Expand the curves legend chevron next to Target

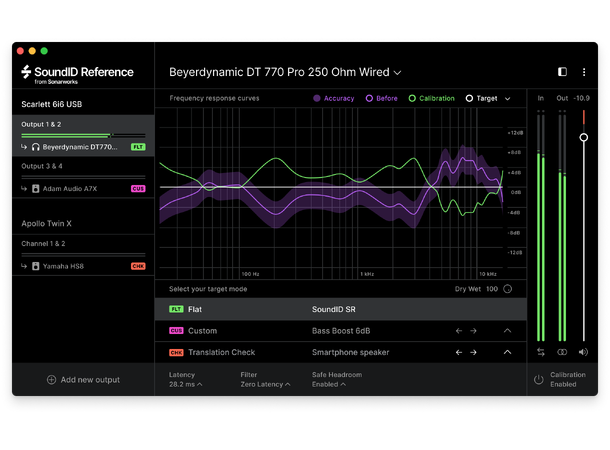[x=508, y=99]
